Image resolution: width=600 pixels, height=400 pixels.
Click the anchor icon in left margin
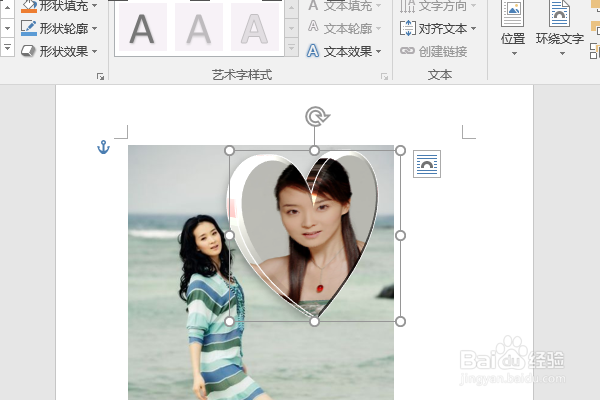103,147
